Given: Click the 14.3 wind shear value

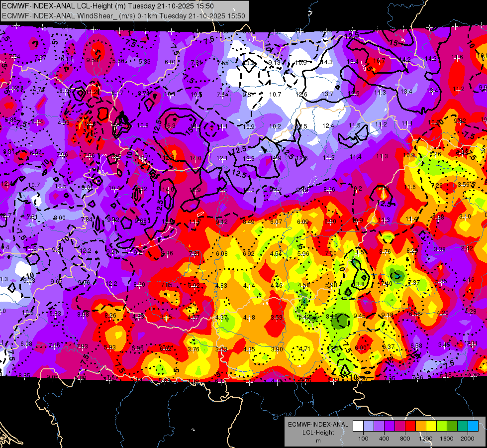Looking at the screenshot, I should 326,62.
